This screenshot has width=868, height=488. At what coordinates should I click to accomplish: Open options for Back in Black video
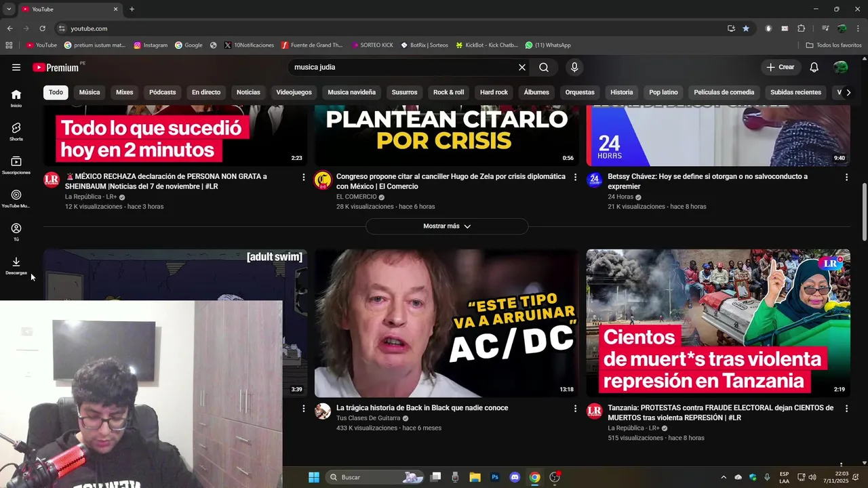click(x=575, y=409)
